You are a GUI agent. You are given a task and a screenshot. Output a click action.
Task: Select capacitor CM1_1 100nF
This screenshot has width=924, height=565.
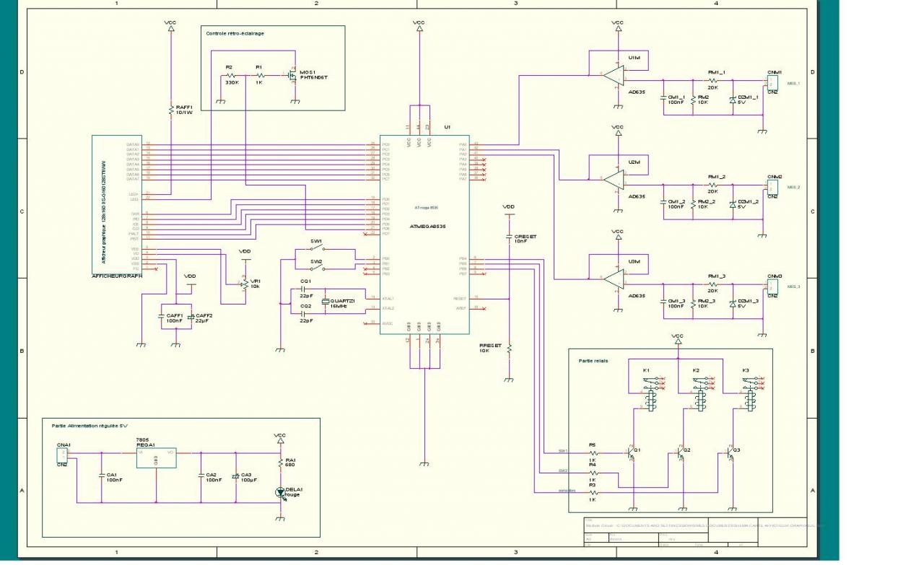(x=663, y=97)
